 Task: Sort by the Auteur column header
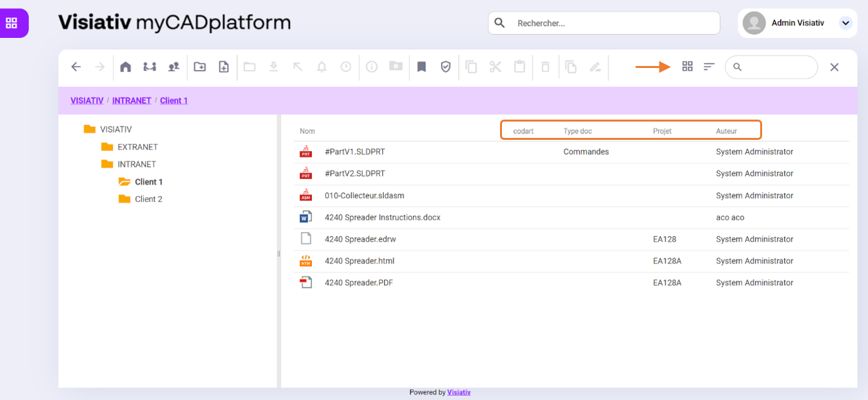(x=726, y=131)
